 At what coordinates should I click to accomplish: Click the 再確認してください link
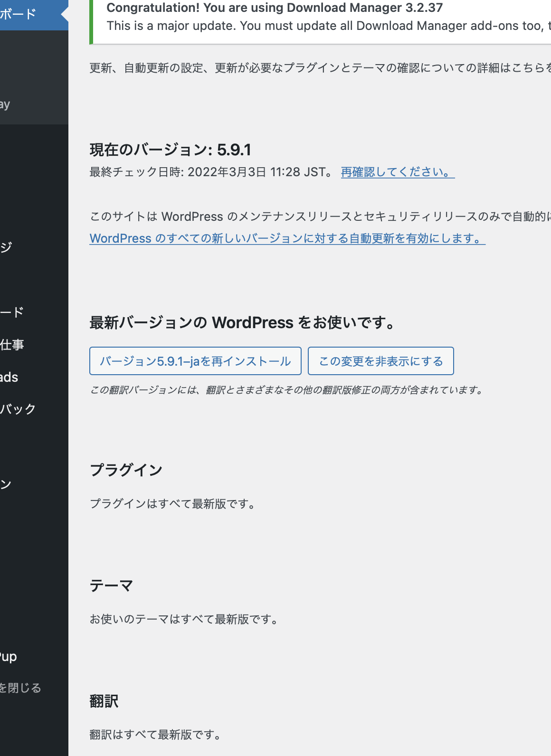pyautogui.click(x=397, y=172)
